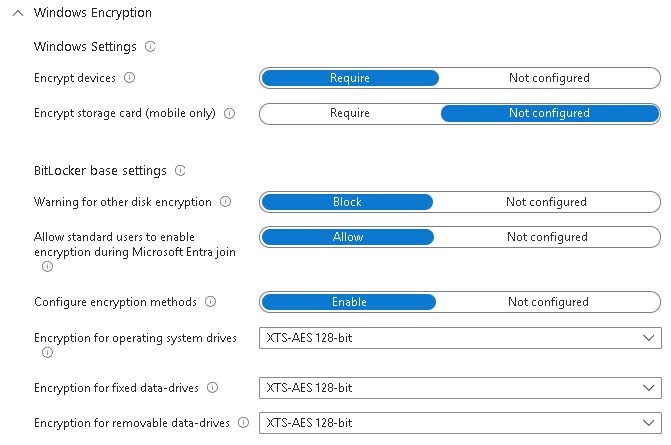This screenshot has width=671, height=445.
Task: Open Encryption for removable data-drives dropdown
Action: tap(459, 423)
